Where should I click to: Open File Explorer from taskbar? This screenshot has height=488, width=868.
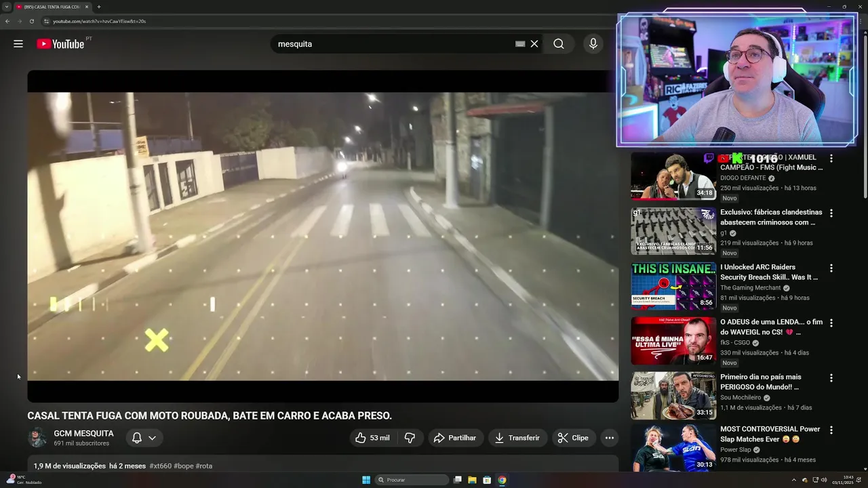pos(472,480)
